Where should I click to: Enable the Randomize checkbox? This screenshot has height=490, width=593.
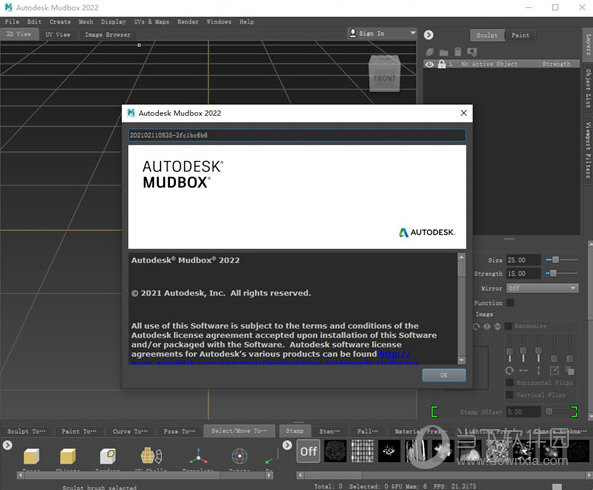coord(509,326)
